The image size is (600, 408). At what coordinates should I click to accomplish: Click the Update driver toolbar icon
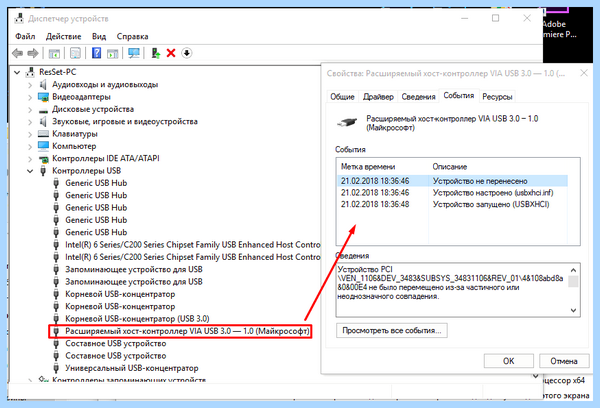tap(155, 53)
